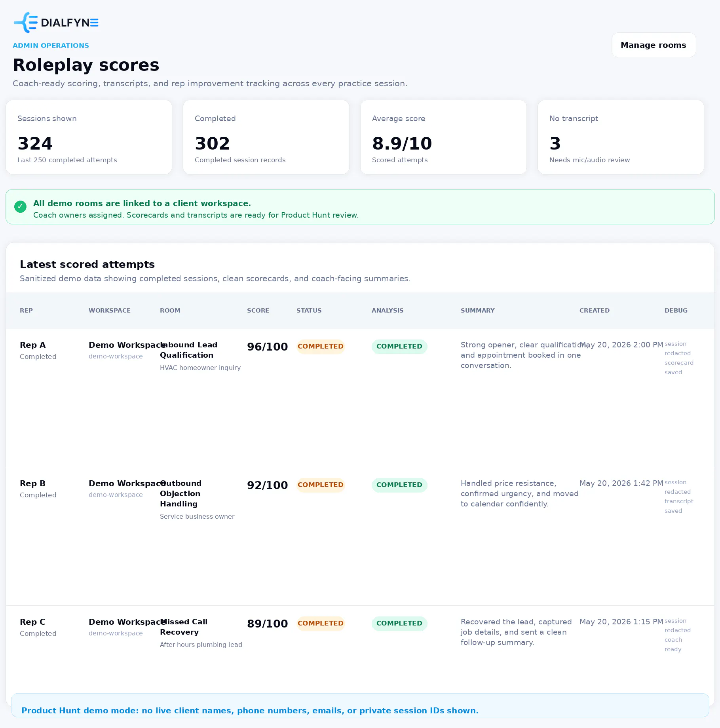Click 'session redacted scorecard saved' debug text
The width and height of the screenshot is (720, 728).
(x=679, y=358)
